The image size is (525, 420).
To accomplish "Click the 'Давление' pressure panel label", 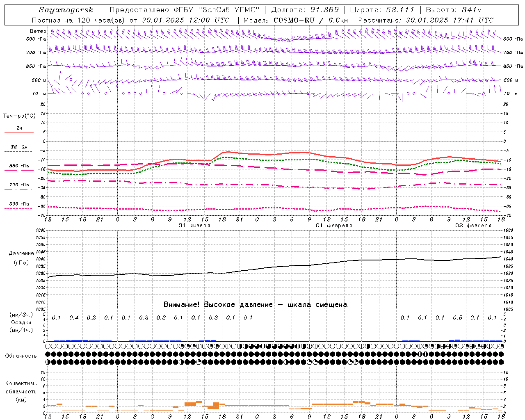I will (21, 253).
